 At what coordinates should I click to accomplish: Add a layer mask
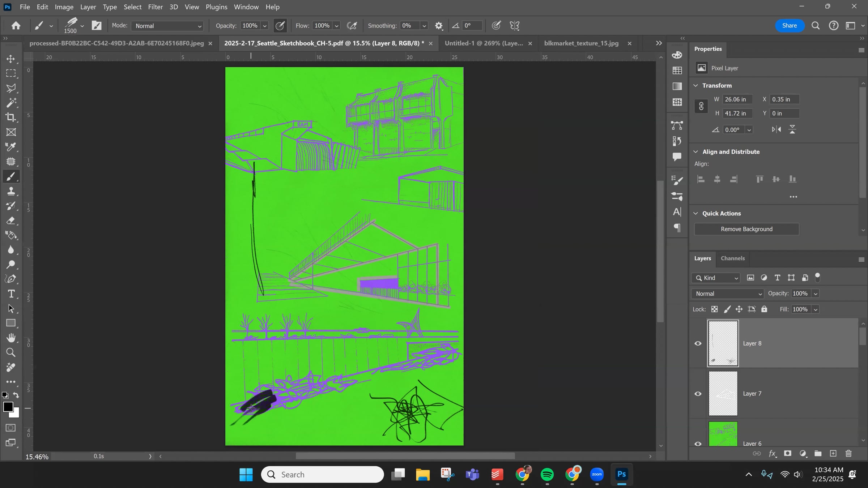[788, 454]
